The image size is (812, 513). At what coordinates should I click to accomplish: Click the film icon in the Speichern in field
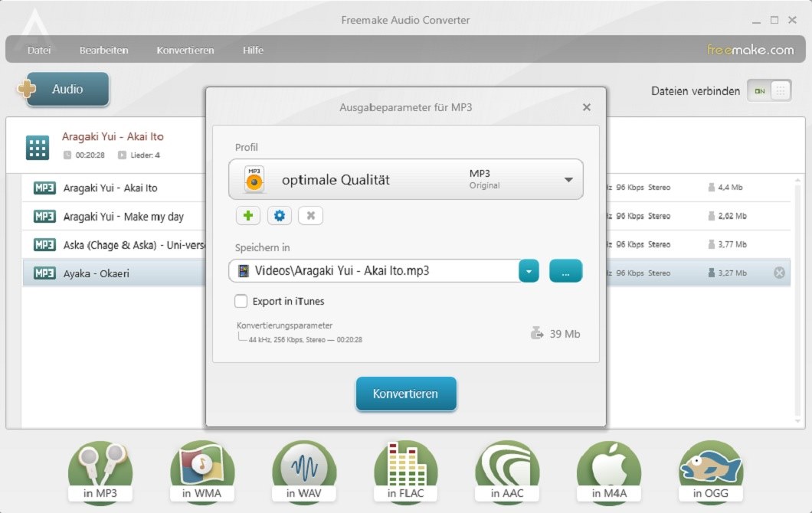[243, 271]
